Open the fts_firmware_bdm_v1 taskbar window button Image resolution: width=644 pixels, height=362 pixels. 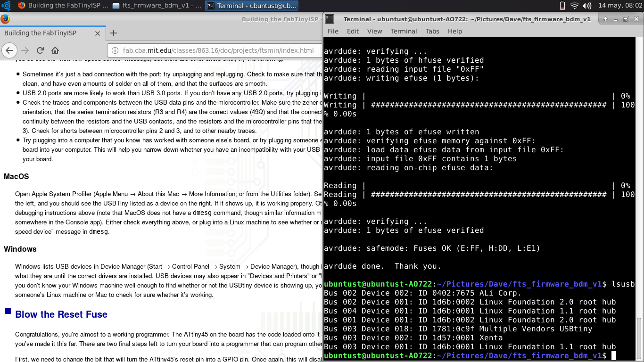point(157,6)
